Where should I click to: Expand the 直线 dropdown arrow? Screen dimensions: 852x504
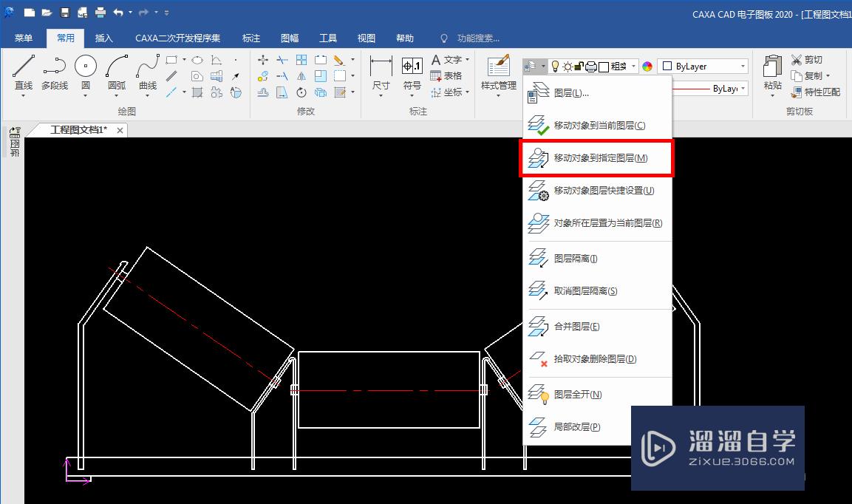24,95
